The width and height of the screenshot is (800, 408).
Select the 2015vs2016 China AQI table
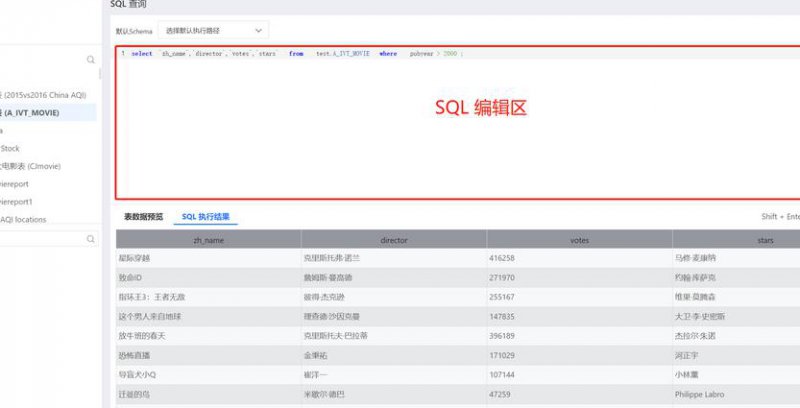(43, 95)
